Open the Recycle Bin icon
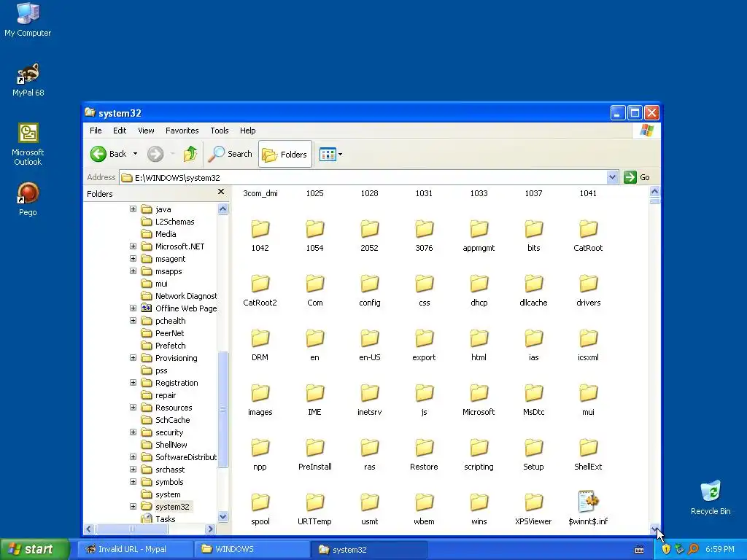The height and width of the screenshot is (560, 747). (711, 497)
